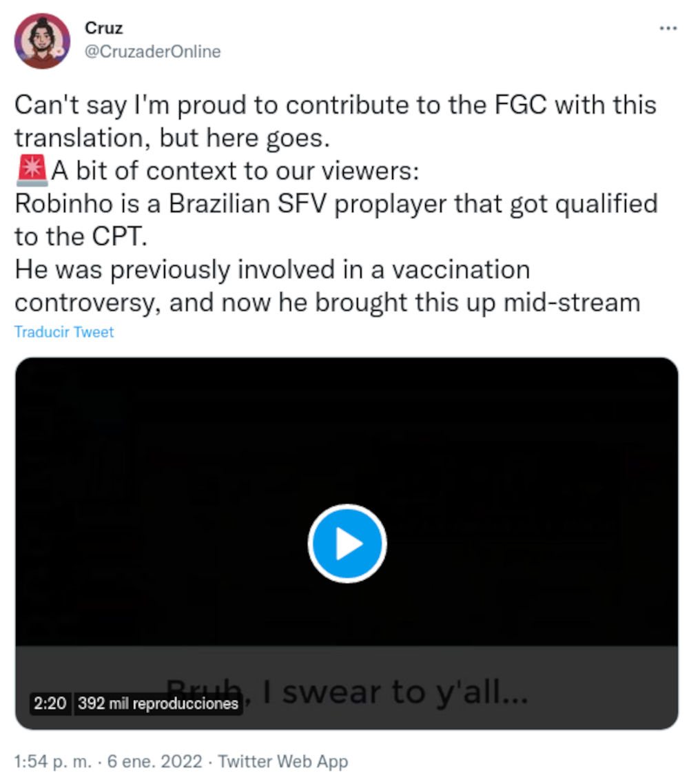Click the "to the CPT." text
The height and width of the screenshot is (784, 689).
point(81,236)
